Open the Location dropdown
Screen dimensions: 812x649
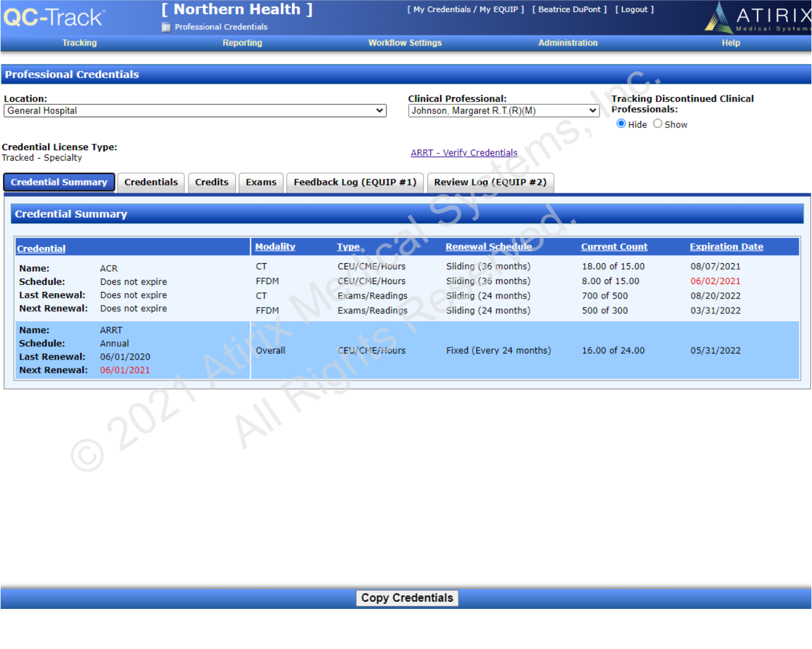[195, 111]
